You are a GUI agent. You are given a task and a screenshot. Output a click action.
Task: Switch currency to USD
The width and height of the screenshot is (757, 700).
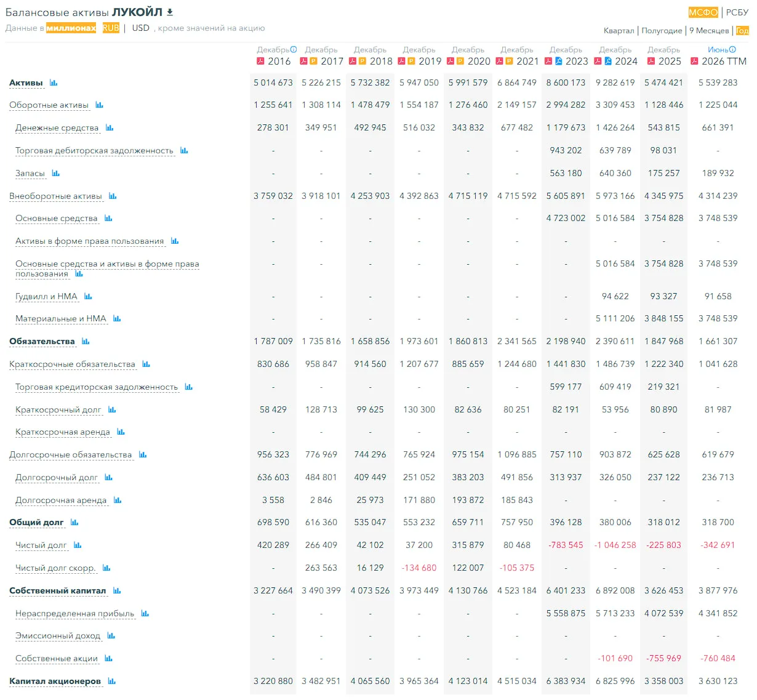141,28
